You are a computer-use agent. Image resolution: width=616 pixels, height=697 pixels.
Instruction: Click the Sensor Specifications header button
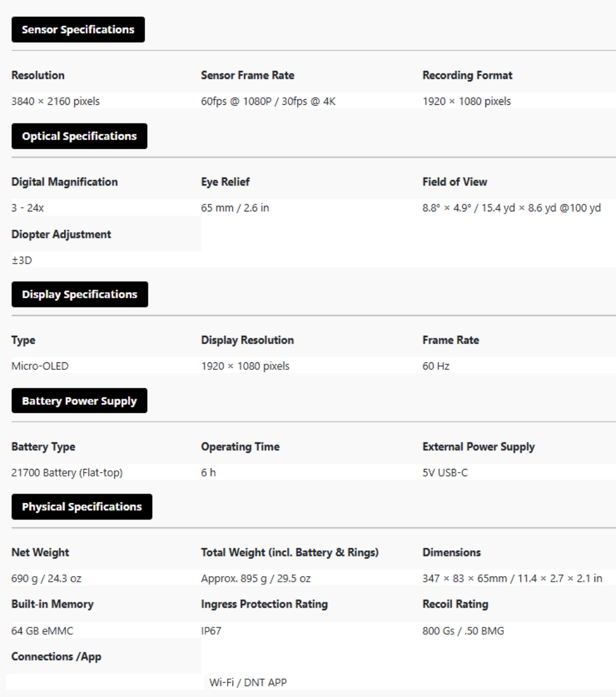coord(78,30)
